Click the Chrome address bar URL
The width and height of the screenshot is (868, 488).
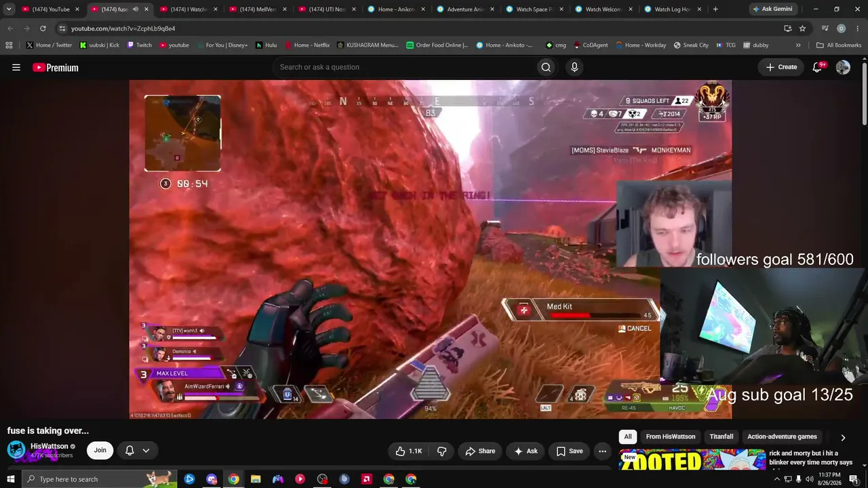[123, 28]
